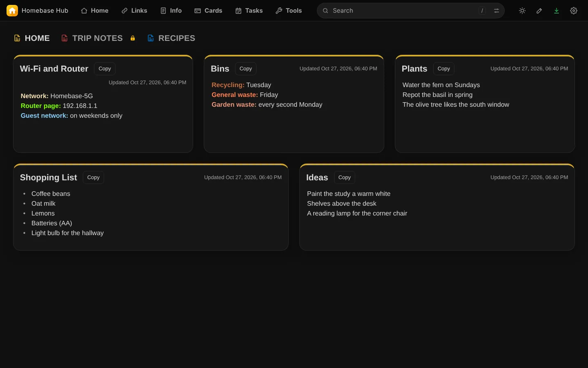Click the 'Wi-Fi and Router' card title
The image size is (588, 368).
(54, 69)
